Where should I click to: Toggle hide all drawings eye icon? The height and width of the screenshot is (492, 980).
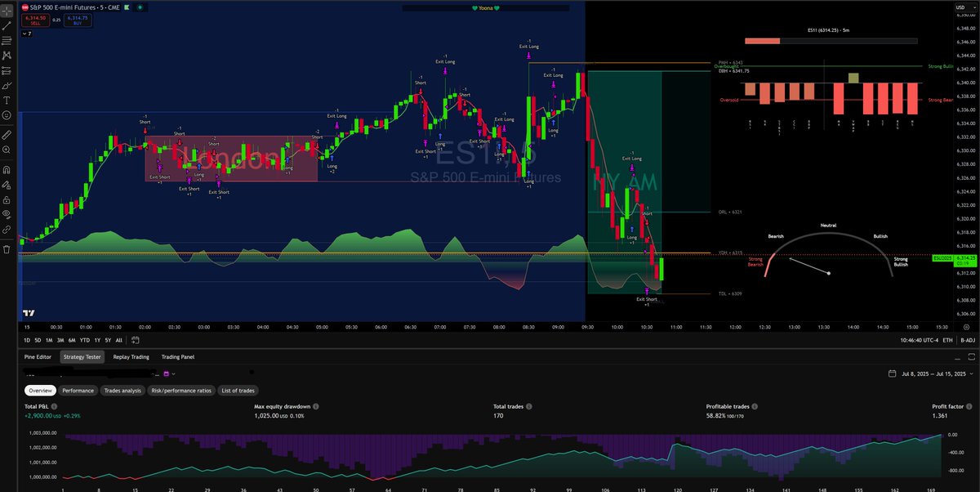7,214
